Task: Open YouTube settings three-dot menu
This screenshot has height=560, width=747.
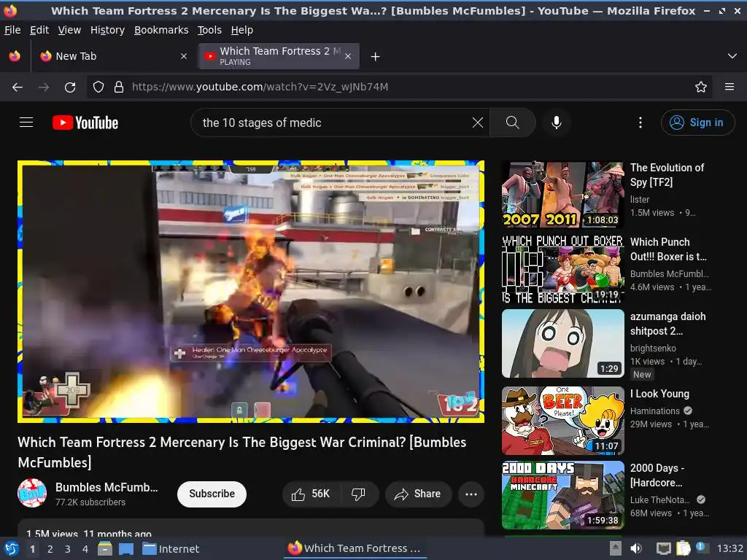Action: (x=640, y=122)
